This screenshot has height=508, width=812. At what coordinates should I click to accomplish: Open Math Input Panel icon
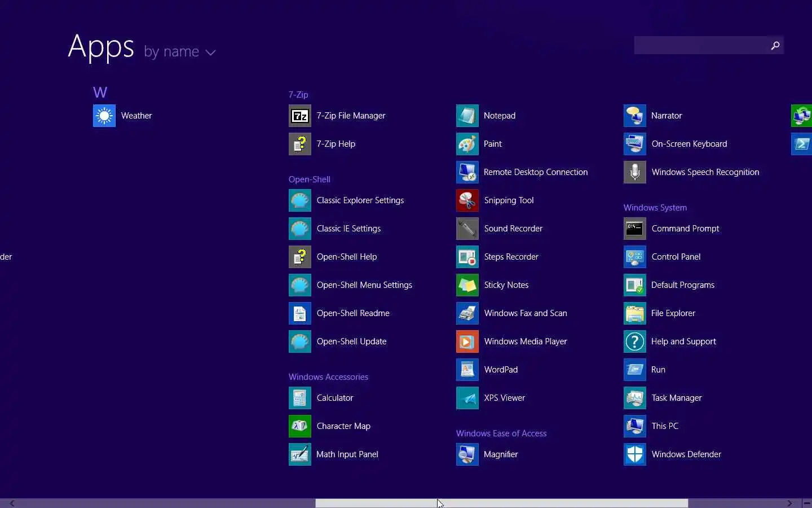click(x=300, y=454)
